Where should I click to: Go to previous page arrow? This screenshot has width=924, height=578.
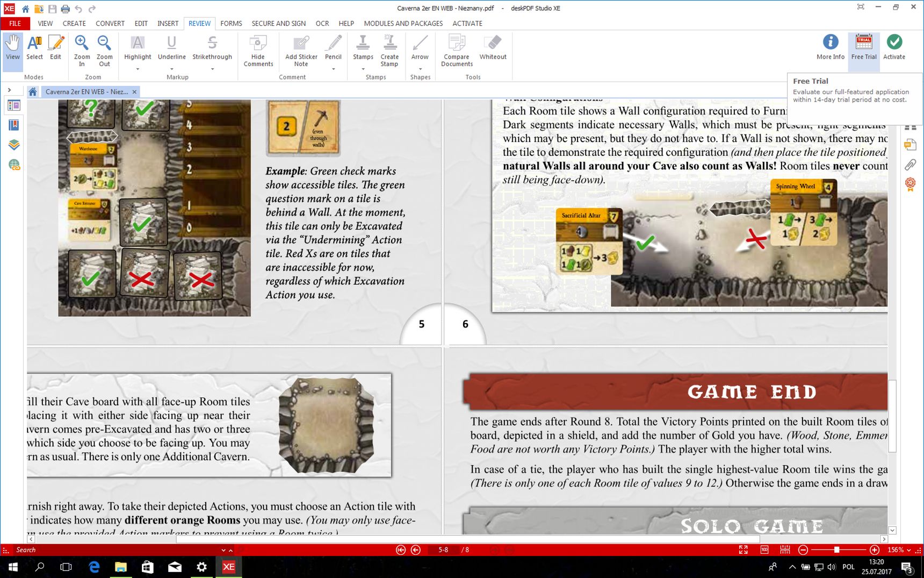pos(416,550)
